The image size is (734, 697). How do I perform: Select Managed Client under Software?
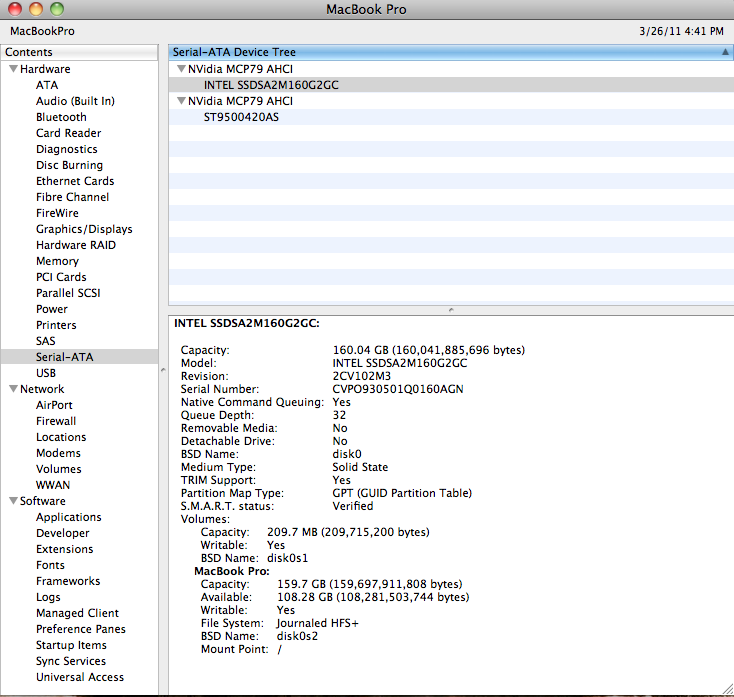(x=78, y=613)
